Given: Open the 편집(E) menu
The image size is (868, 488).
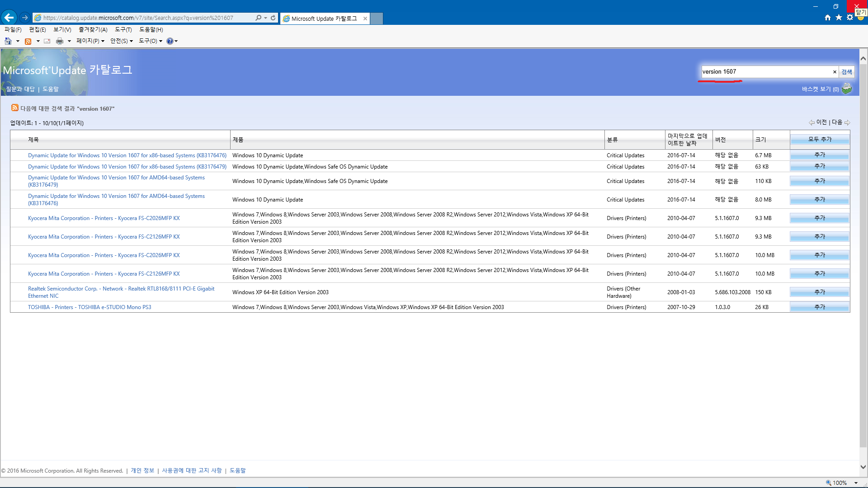Looking at the screenshot, I should tap(38, 30).
